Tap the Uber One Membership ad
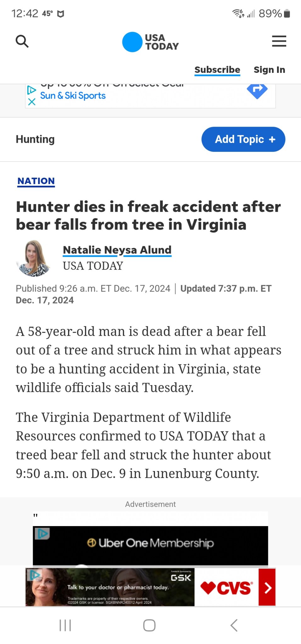Image resolution: width=301 pixels, height=644 pixels. click(150, 543)
